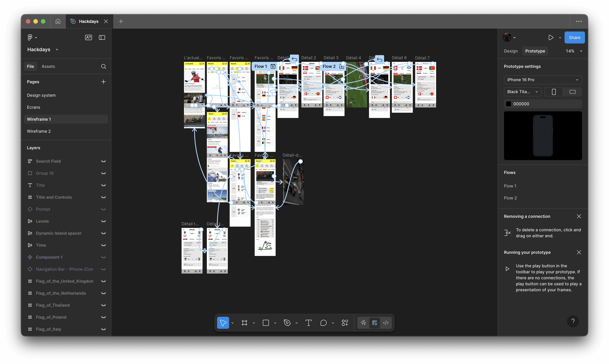Open the 14% zoom level dropdown
This screenshot has height=364, width=609.
574,51
